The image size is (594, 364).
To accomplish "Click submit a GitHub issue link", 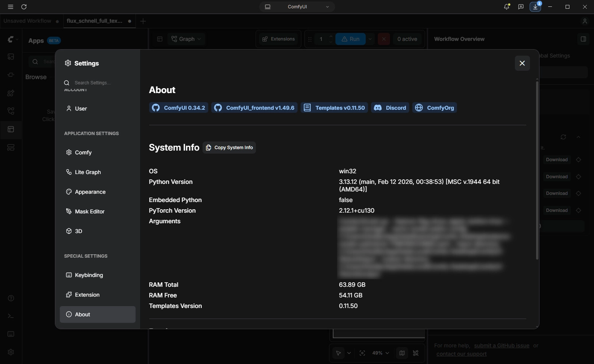I will (x=502, y=345).
